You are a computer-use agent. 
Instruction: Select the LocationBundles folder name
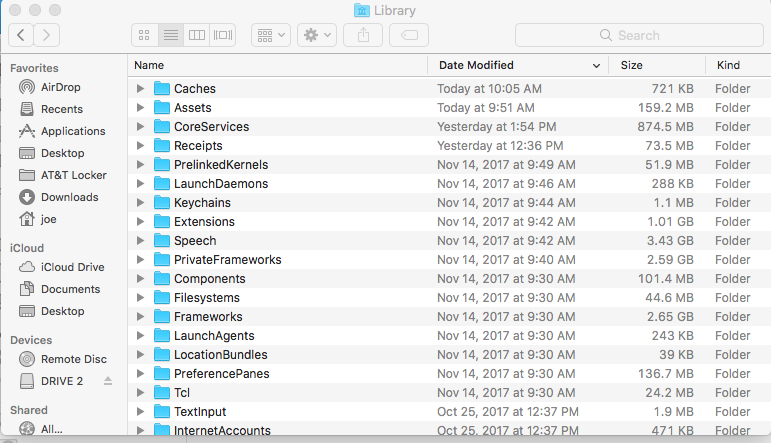[x=221, y=355]
